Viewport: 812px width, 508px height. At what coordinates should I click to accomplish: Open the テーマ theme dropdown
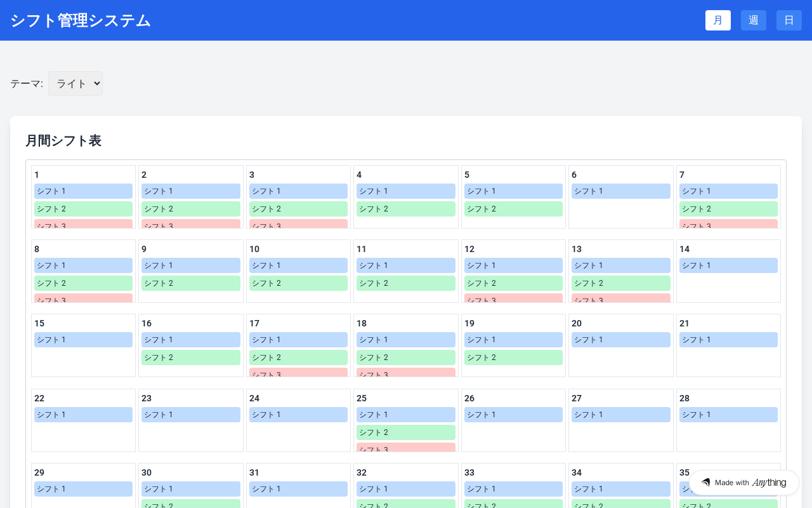pyautogui.click(x=75, y=84)
